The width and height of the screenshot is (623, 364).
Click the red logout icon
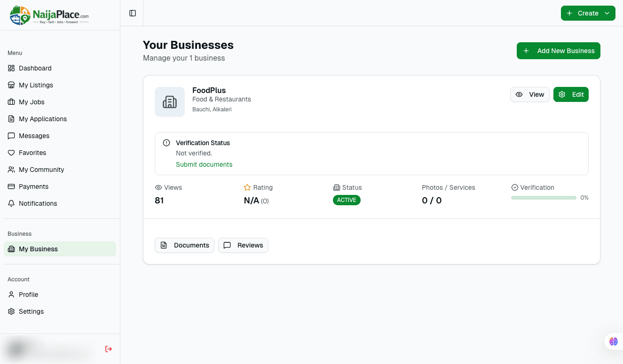pos(109,349)
